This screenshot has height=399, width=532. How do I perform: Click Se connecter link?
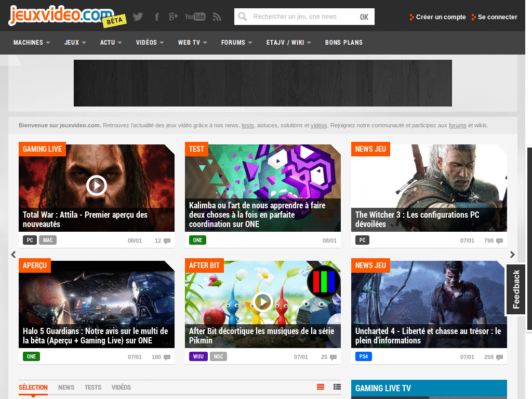(x=495, y=17)
